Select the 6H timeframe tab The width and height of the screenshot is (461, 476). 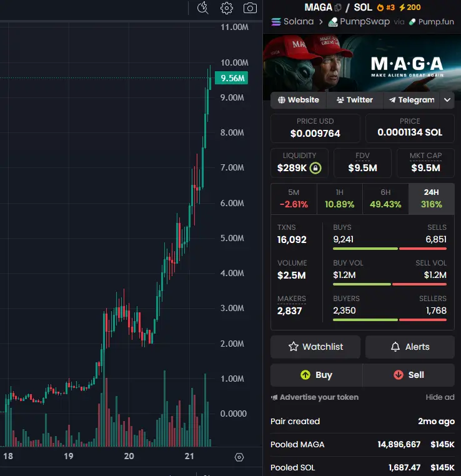[385, 199]
